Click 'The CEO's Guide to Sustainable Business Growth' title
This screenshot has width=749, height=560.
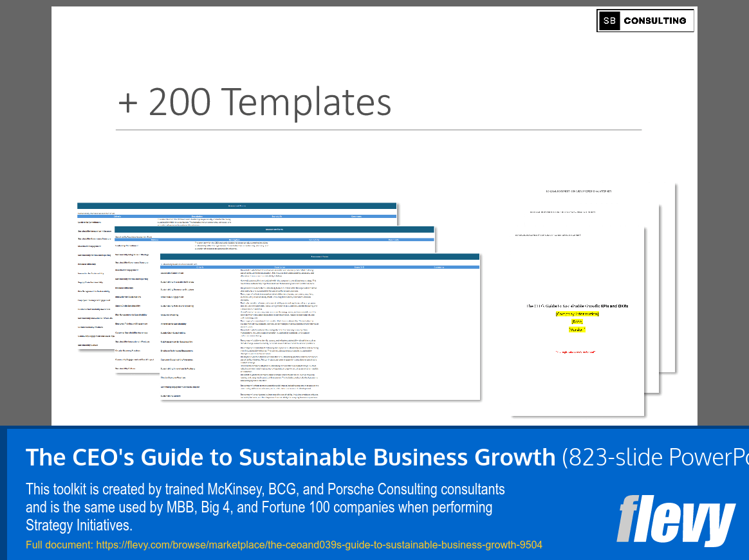point(290,457)
